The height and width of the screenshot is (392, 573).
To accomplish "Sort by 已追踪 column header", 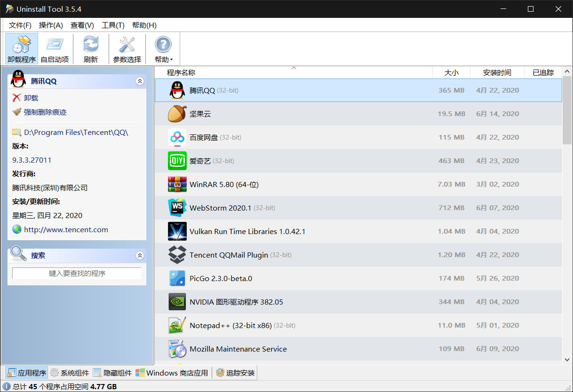I will coord(543,72).
